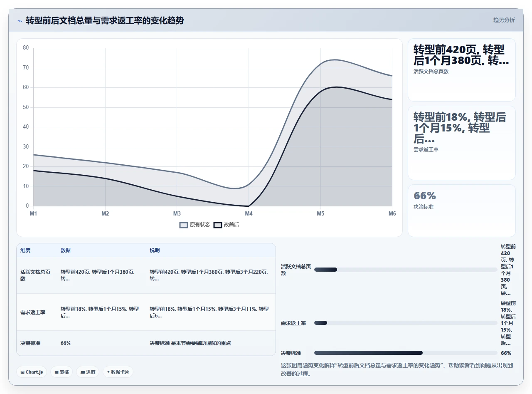Click the 改善后 legend color box
532x394 pixels.
tap(218, 225)
